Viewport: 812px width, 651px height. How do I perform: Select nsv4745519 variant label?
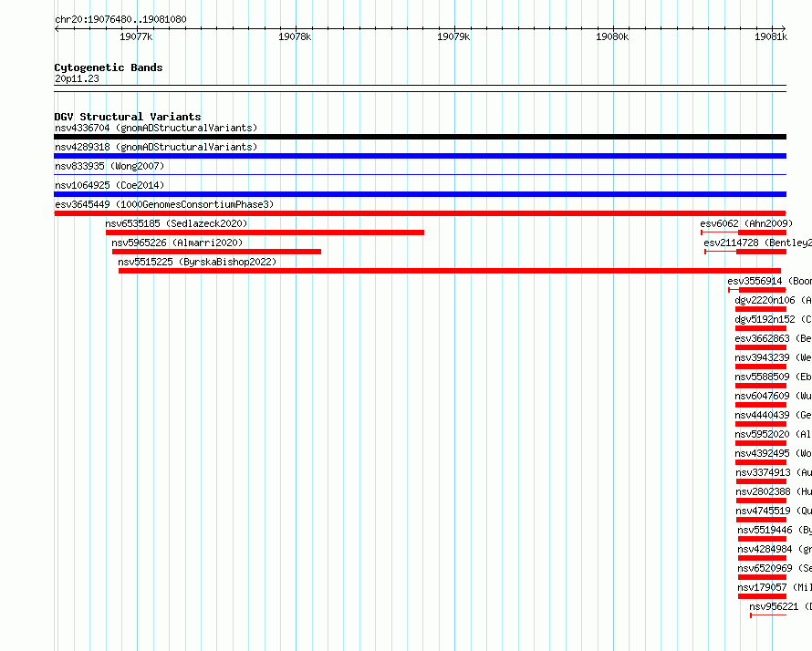pos(774,511)
